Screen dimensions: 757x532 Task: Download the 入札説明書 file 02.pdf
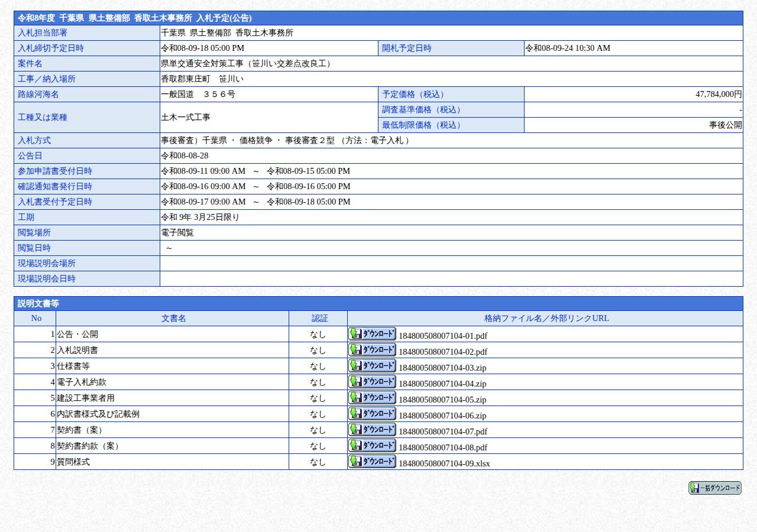coord(372,349)
